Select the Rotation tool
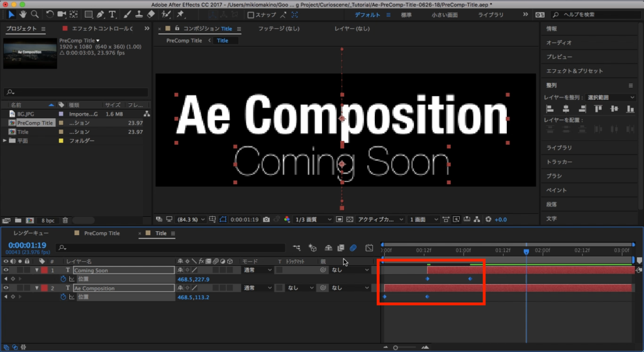Screen dimensions: 644x352 pyautogui.click(x=50, y=14)
